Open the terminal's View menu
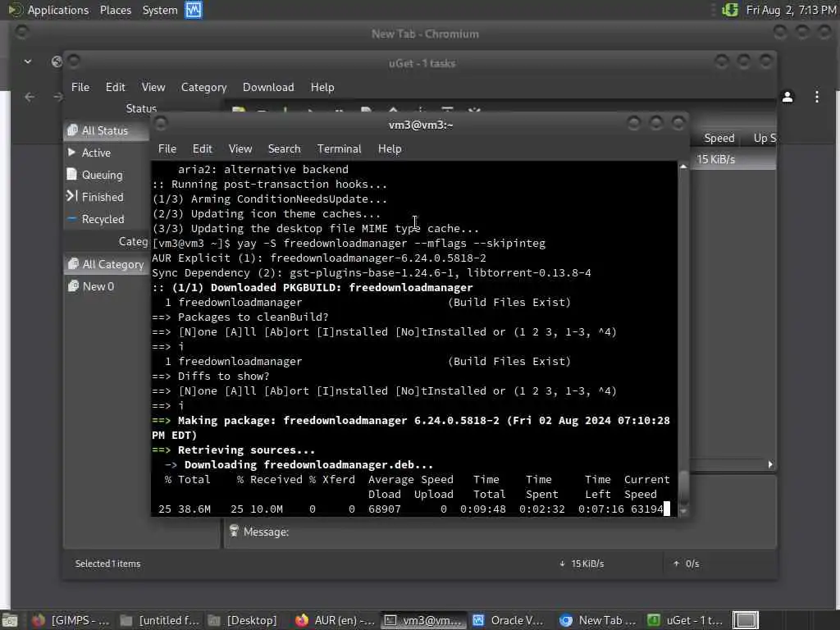 tap(240, 149)
